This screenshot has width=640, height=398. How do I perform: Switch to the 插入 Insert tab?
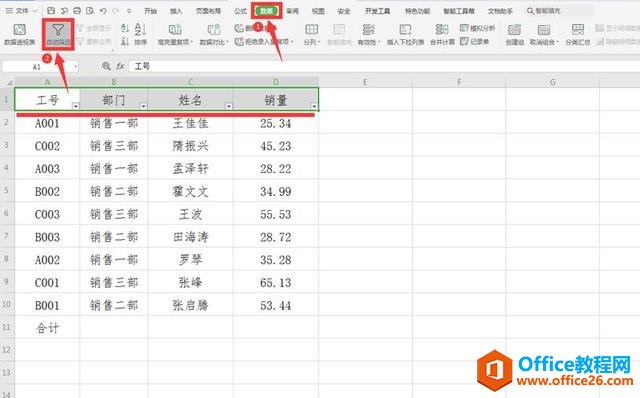(x=176, y=11)
